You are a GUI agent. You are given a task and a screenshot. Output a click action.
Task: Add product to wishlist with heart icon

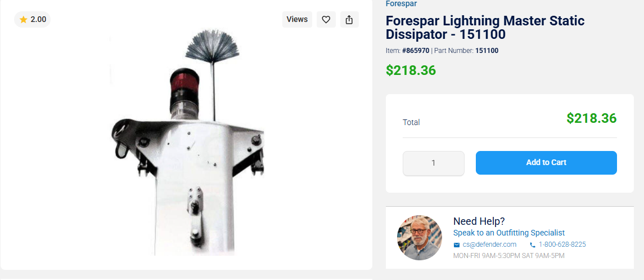pos(326,19)
